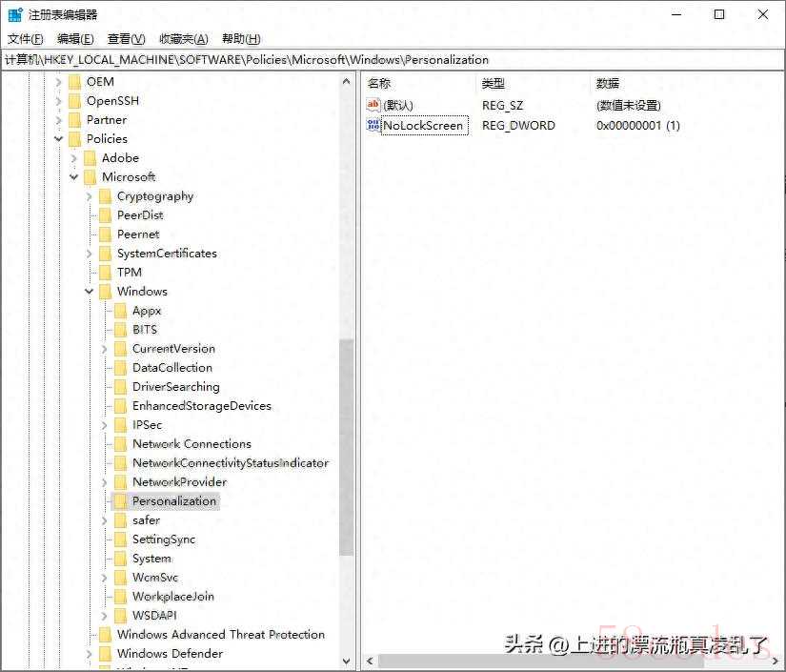The height and width of the screenshot is (672, 786).
Task: Click the values pane scroll left arrow
Action: [x=370, y=661]
